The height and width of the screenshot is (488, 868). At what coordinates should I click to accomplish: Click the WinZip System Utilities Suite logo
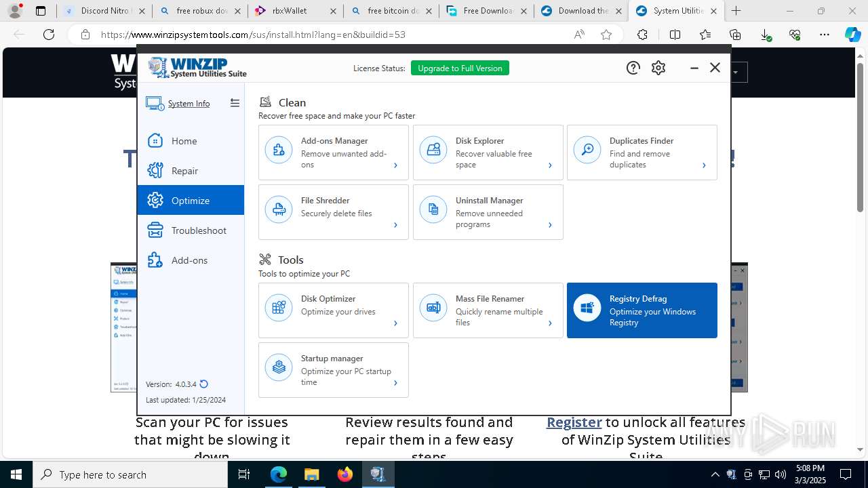pos(197,68)
